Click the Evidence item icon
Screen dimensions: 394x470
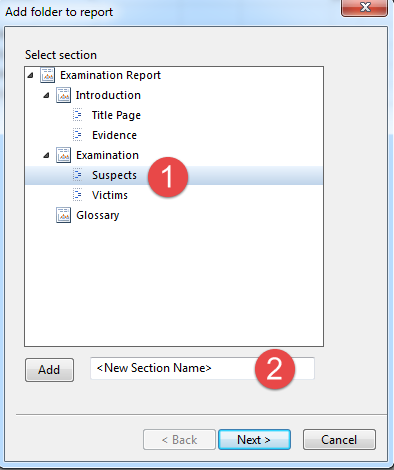[78, 135]
